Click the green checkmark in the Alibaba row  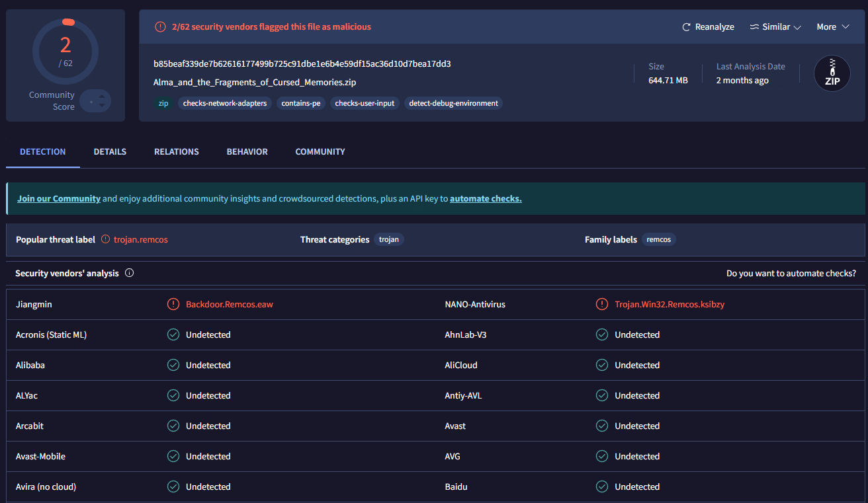(173, 365)
